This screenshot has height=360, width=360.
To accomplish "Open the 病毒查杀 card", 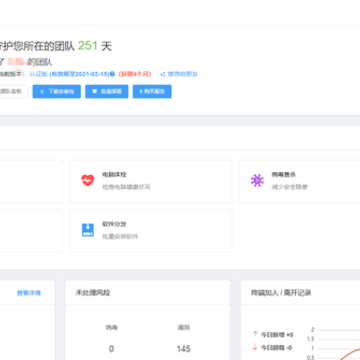I will [x=299, y=181].
